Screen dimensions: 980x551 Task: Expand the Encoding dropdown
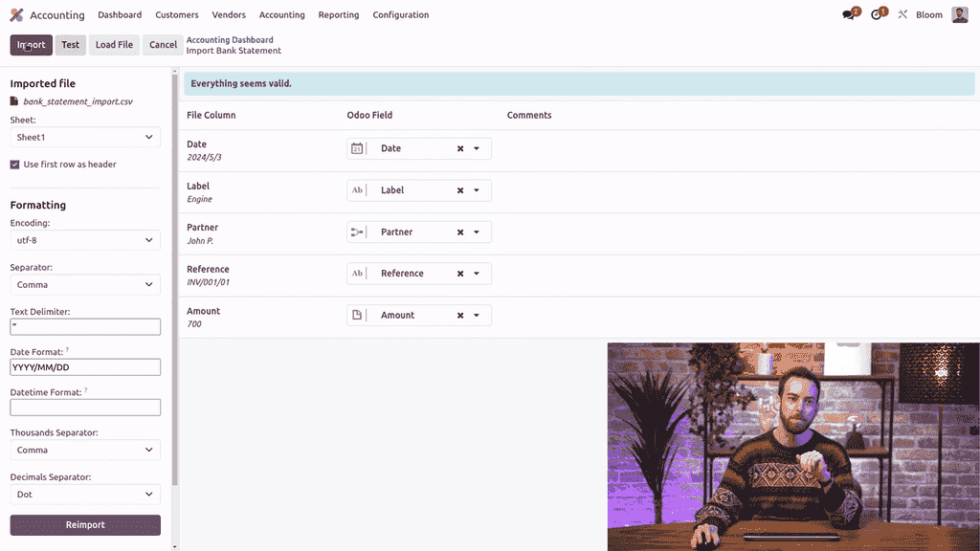[x=85, y=240]
